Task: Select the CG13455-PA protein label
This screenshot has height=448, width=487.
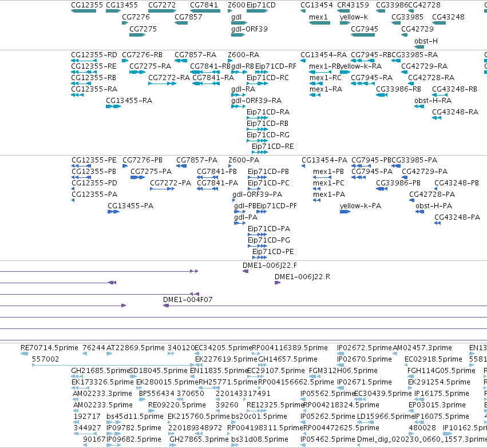Action: [130, 206]
